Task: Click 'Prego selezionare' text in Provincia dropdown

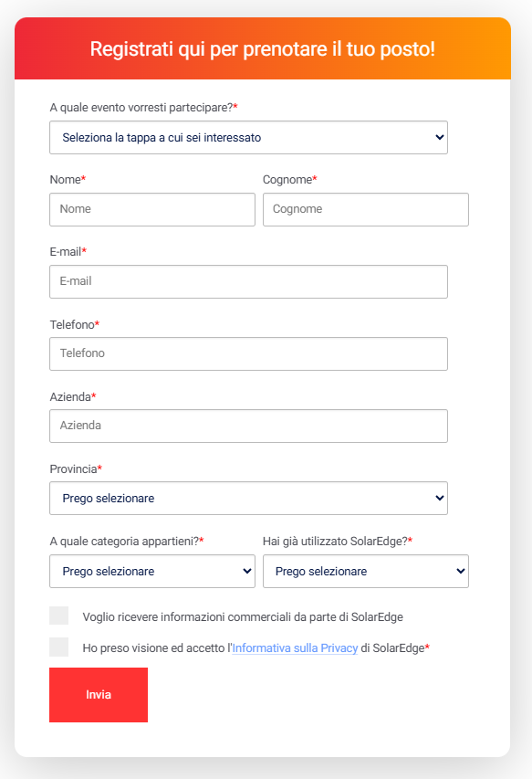Action: click(109, 499)
